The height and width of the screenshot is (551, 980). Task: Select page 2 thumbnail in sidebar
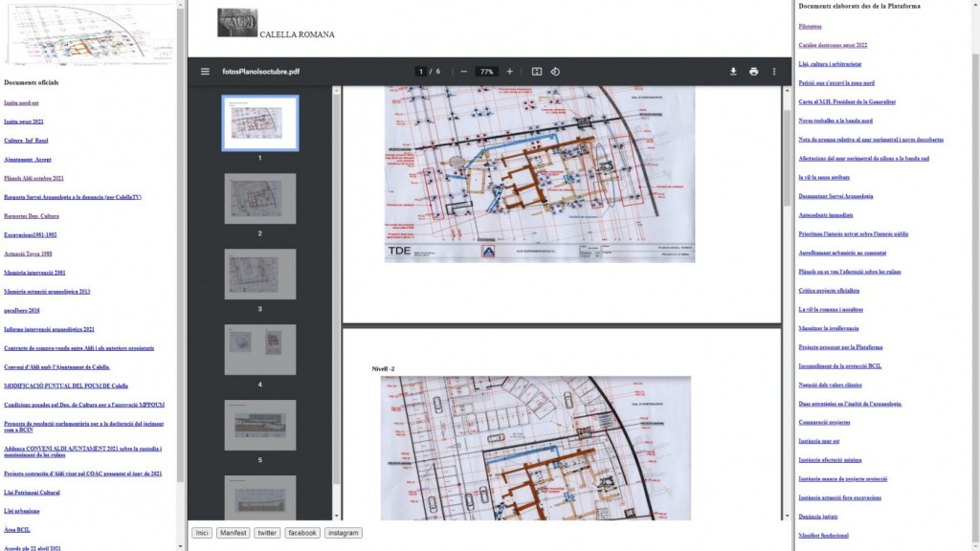(259, 198)
